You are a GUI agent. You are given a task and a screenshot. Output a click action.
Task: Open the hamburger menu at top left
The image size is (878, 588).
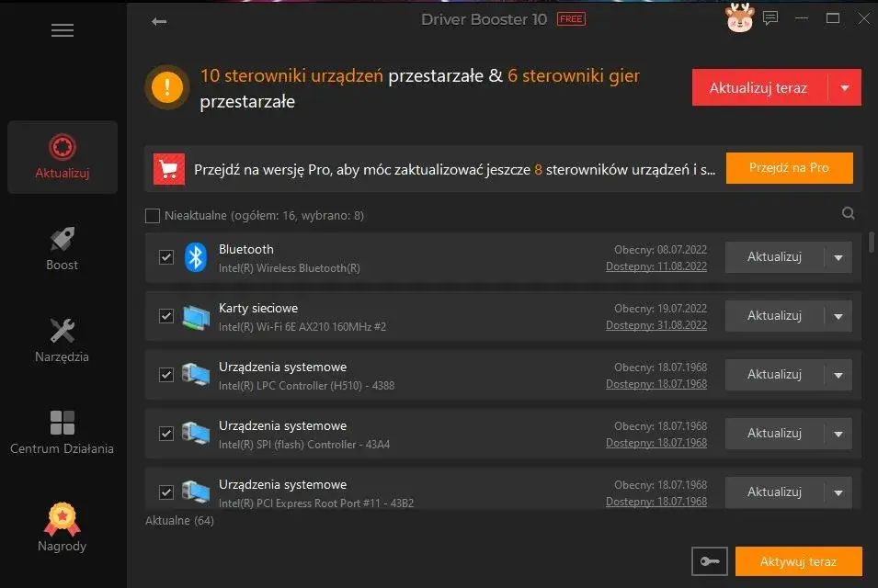pyautogui.click(x=62, y=30)
